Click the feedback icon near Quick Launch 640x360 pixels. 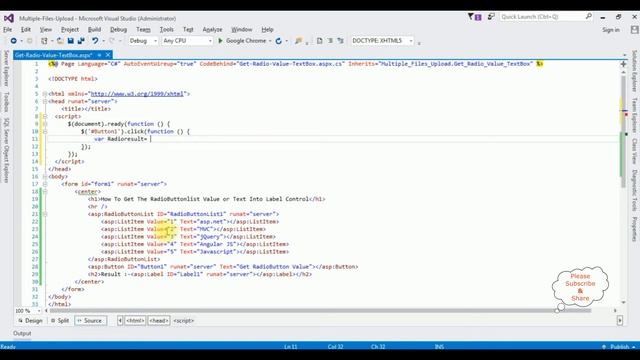(491, 17)
